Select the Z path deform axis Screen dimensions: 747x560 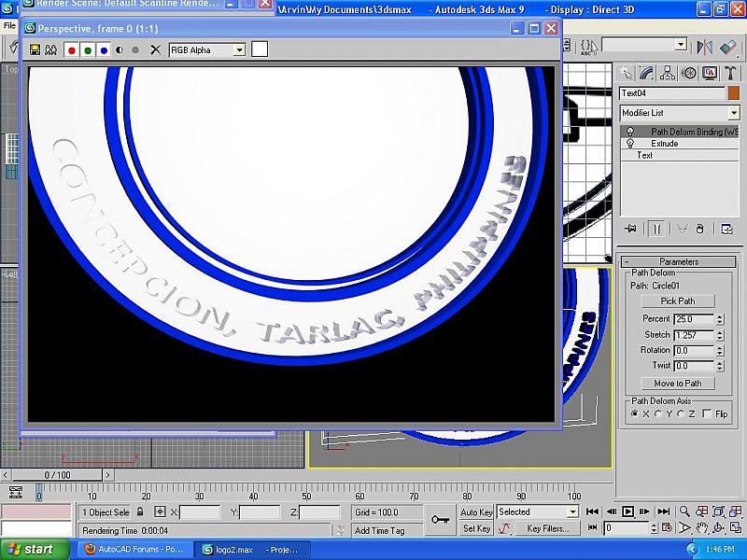(x=682, y=413)
